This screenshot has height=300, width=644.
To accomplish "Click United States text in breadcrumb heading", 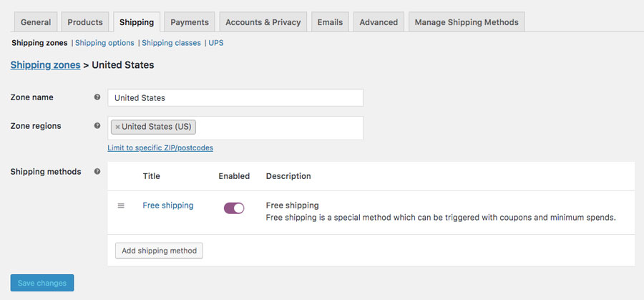I will [x=123, y=65].
